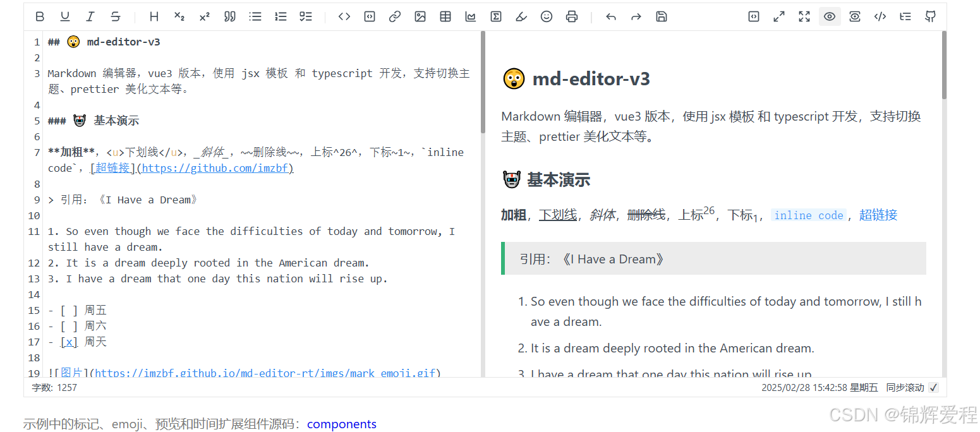
Task: Click the md-editor-v3 preview heading
Action: [x=576, y=79]
